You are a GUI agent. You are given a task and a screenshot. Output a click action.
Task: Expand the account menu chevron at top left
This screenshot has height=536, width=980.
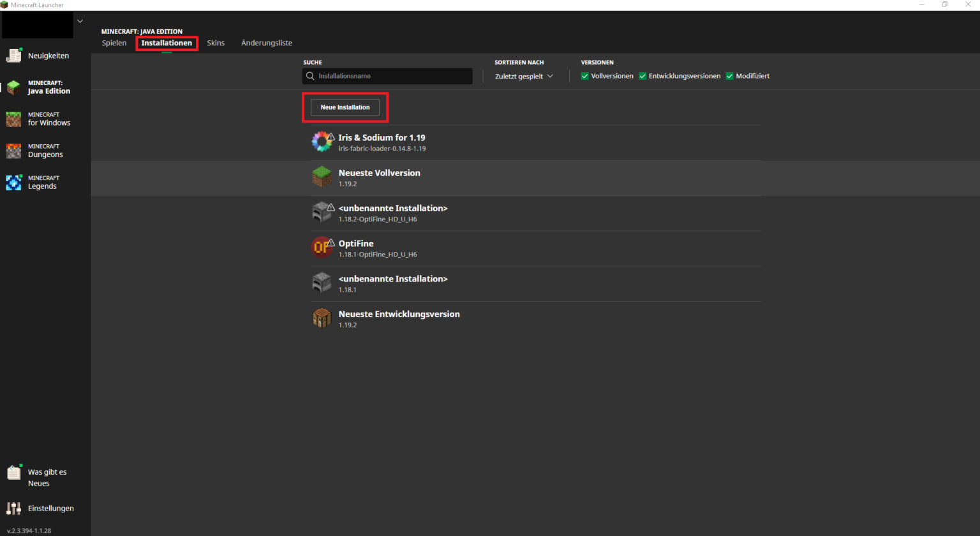click(x=80, y=21)
